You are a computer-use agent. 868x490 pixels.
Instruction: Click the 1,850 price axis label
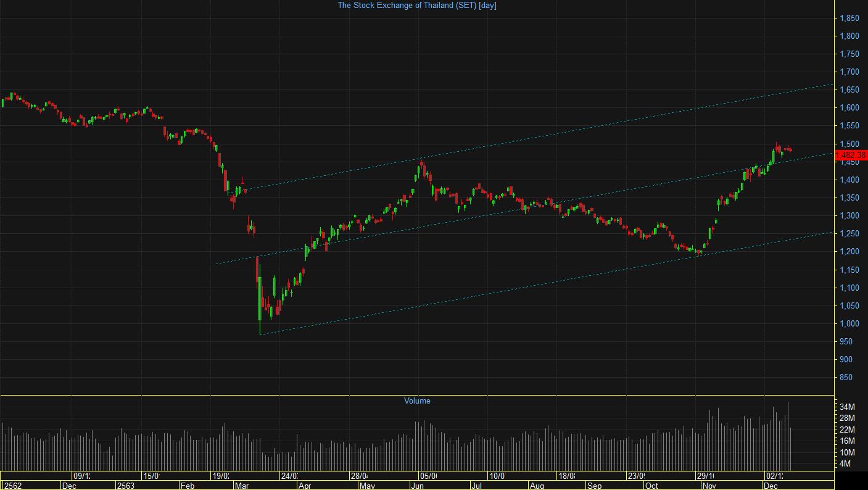[849, 19]
